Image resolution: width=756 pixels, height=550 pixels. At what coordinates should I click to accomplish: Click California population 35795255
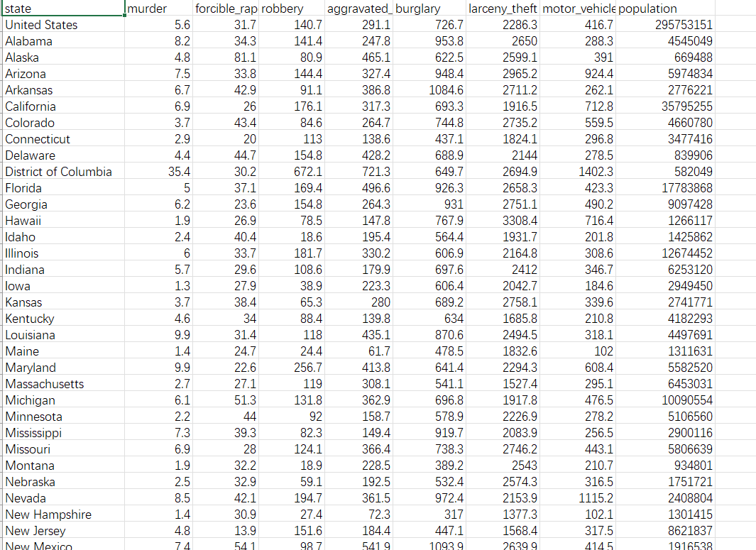(665, 106)
